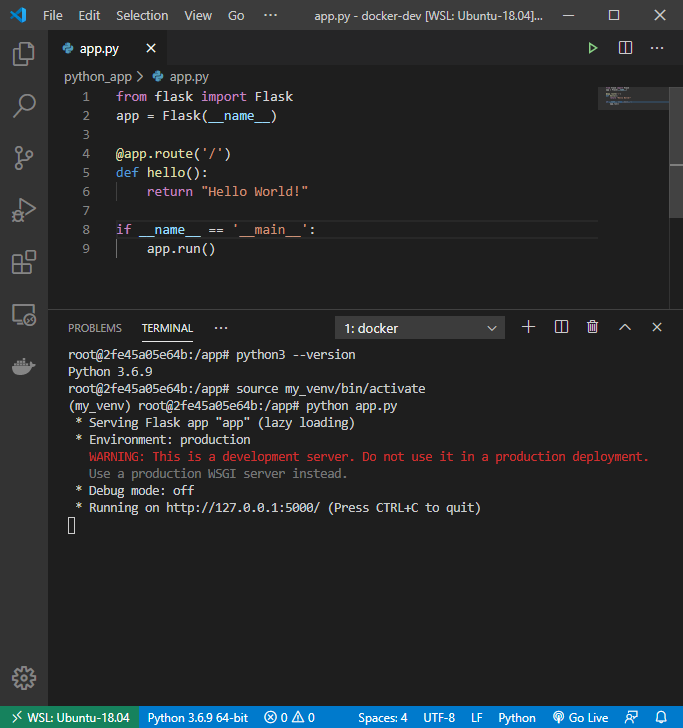Image resolution: width=683 pixels, height=728 pixels.
Task: Select the TERMINAL panel tab
Action: [x=167, y=328]
